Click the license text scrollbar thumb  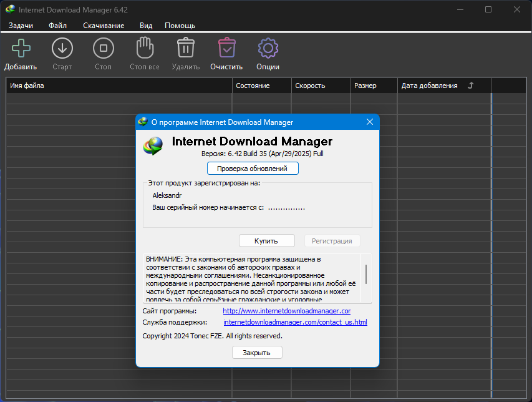[x=366, y=274]
